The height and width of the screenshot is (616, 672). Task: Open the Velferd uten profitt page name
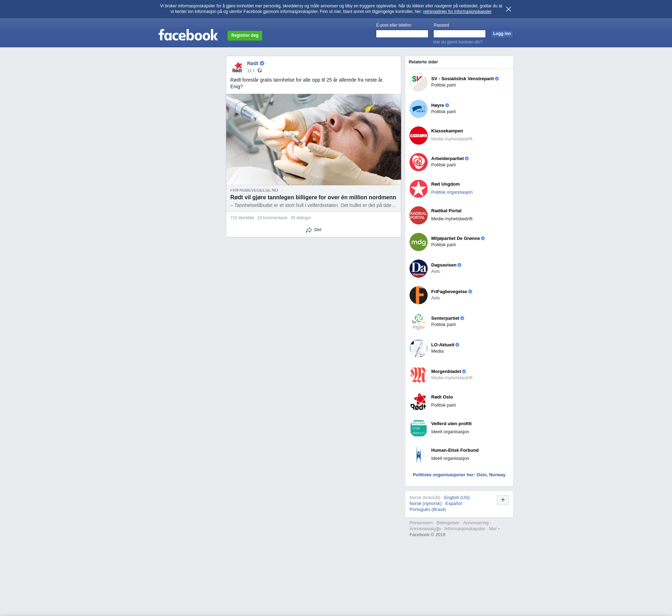click(x=451, y=424)
